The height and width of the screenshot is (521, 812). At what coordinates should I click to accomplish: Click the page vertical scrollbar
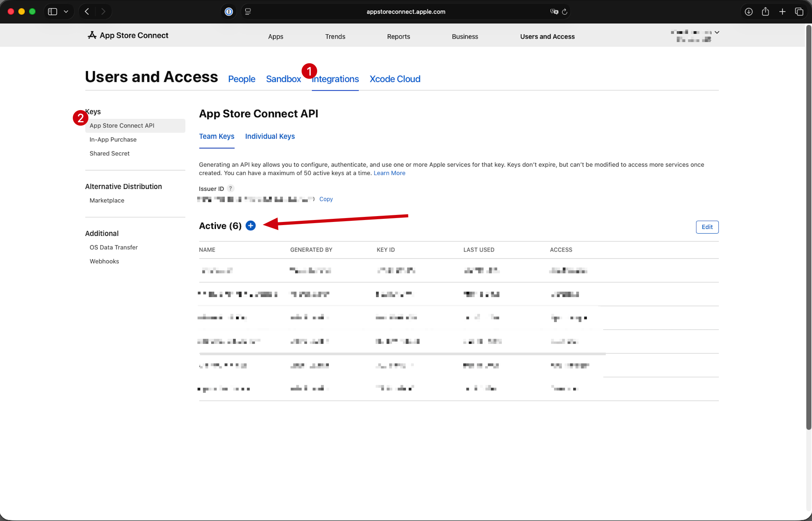(x=808, y=227)
